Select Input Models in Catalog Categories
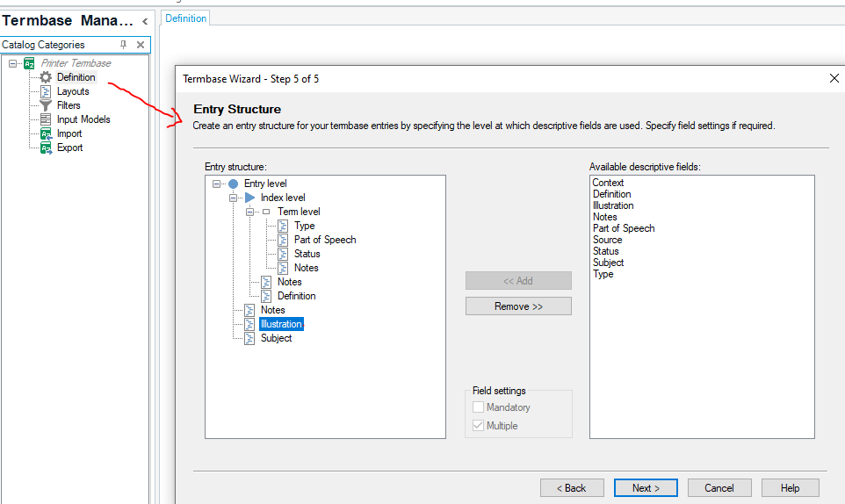The width and height of the screenshot is (845, 504). (x=83, y=119)
